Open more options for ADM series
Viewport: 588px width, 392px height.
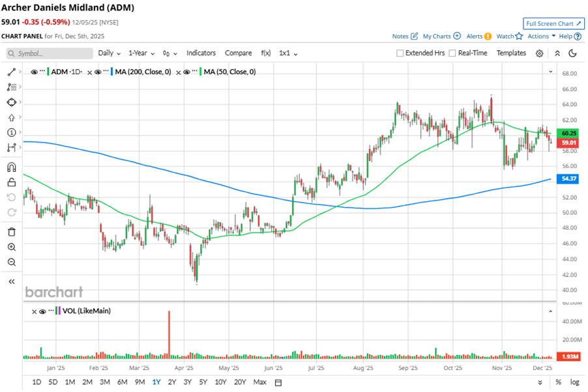[42, 71]
